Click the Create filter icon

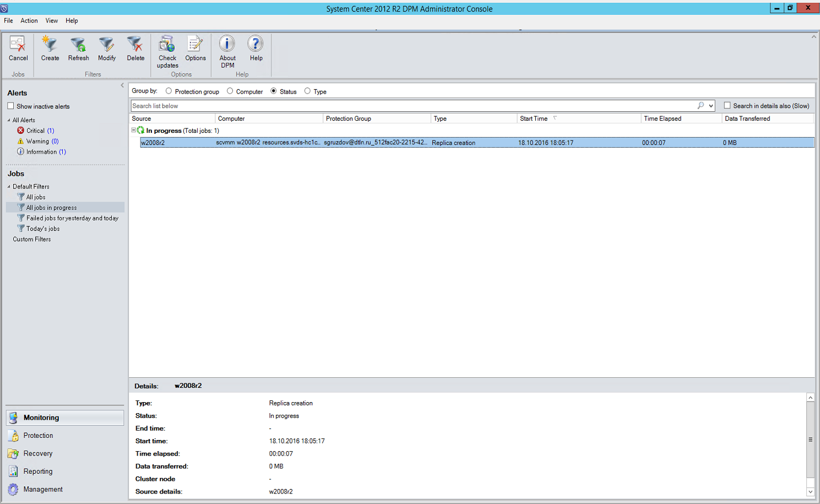point(50,44)
